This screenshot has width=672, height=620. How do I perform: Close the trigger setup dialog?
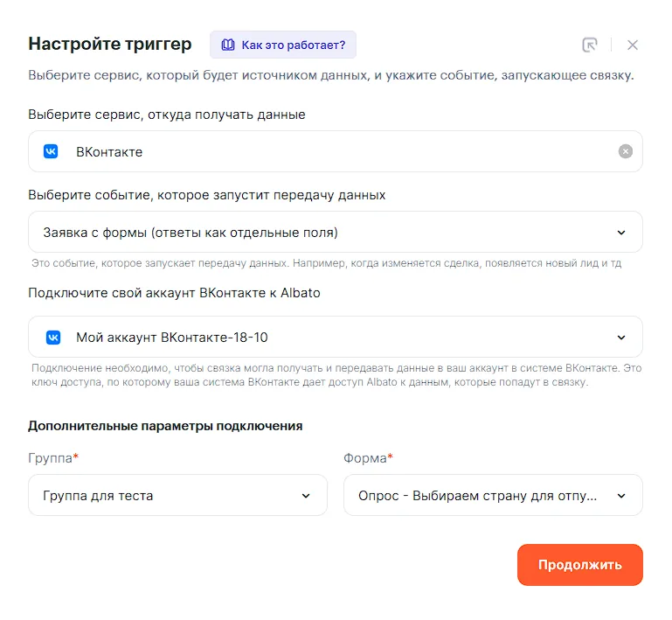click(633, 45)
